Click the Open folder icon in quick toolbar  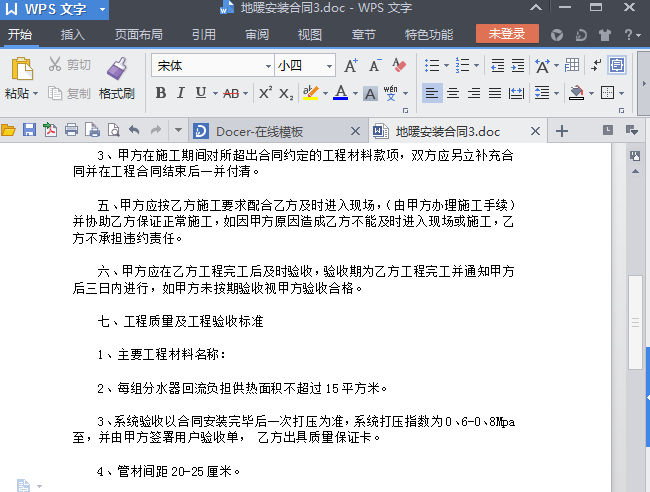pos(8,131)
